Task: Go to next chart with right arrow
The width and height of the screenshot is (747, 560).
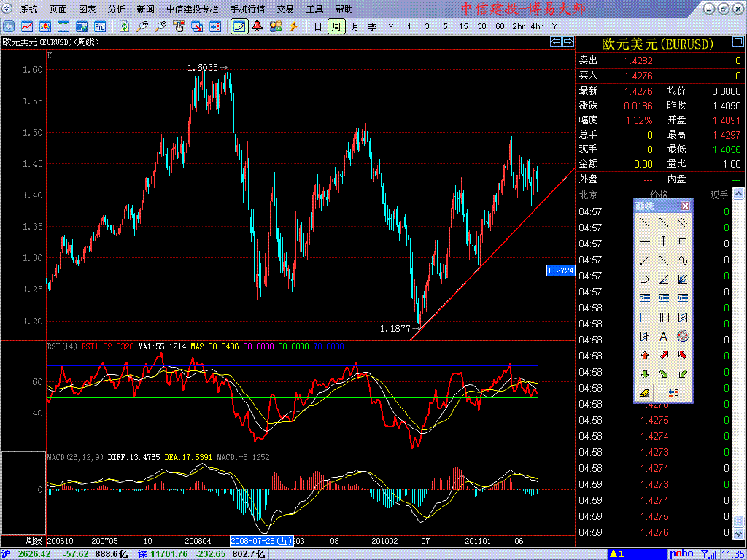Action: [568, 42]
